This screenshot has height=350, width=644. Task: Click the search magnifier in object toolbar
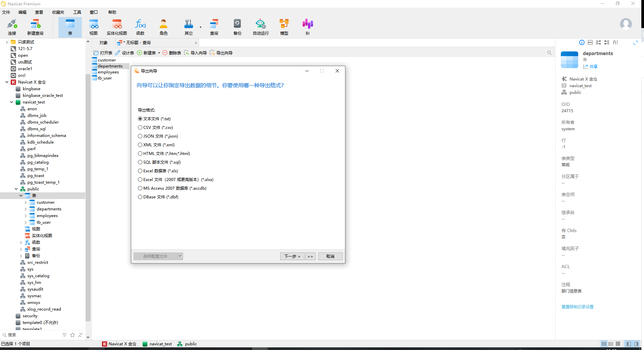coord(549,53)
